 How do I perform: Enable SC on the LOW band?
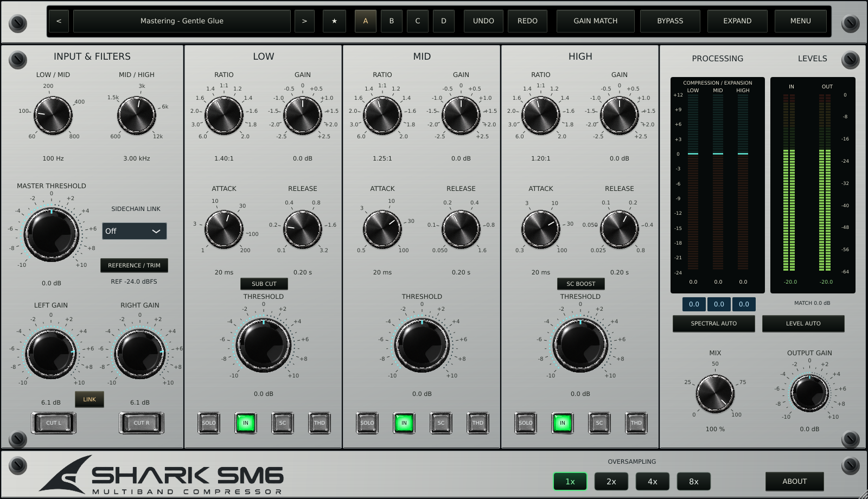(x=283, y=423)
